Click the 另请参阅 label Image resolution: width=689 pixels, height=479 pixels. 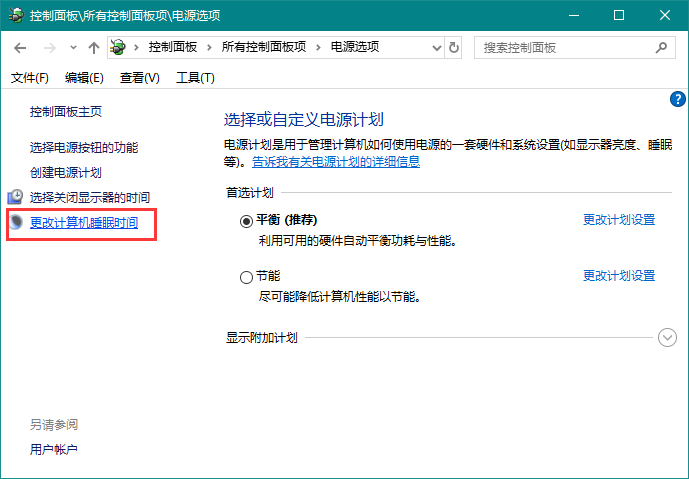54,425
